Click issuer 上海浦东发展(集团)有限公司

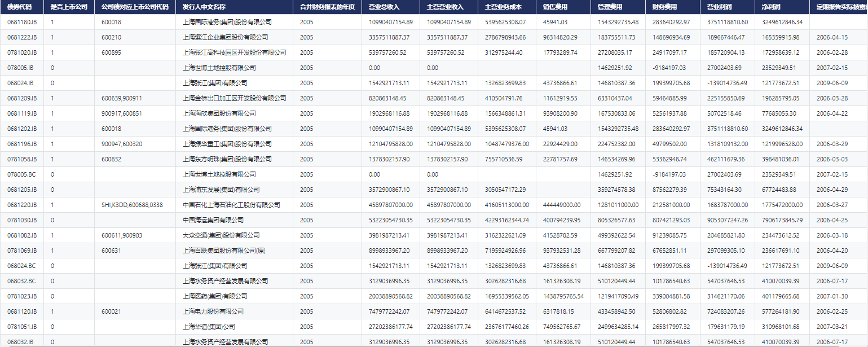tap(222, 190)
